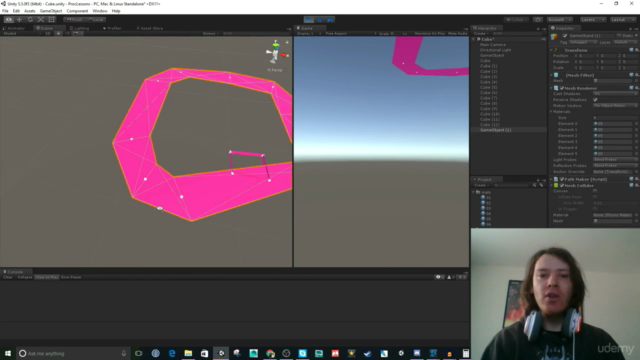This screenshot has width=640, height=360.
Task: Open the Component menu
Action: 77,11
